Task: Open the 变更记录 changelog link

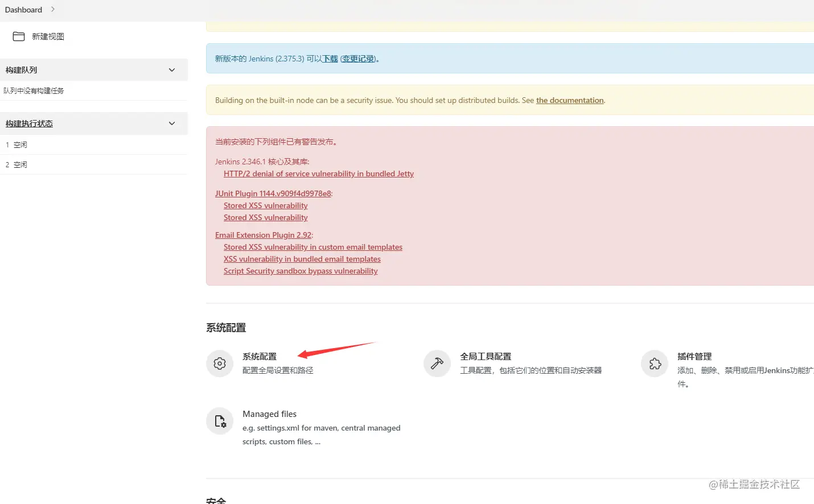Action: click(x=358, y=59)
